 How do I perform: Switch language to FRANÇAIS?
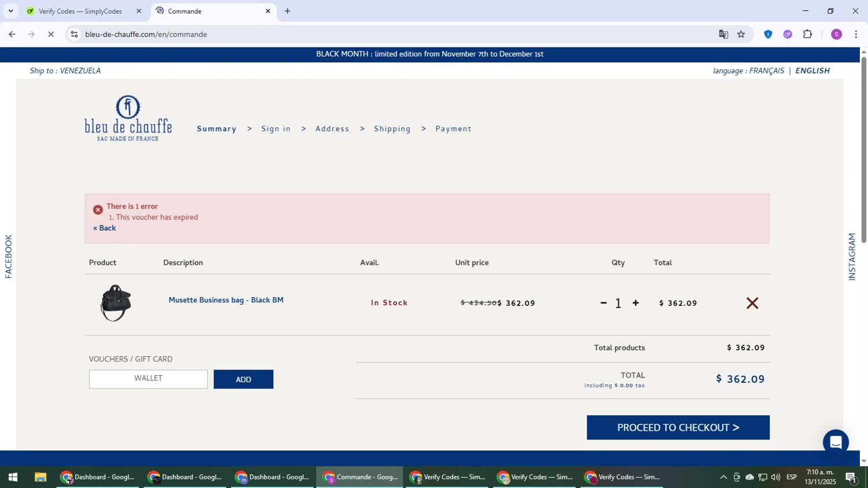point(767,71)
